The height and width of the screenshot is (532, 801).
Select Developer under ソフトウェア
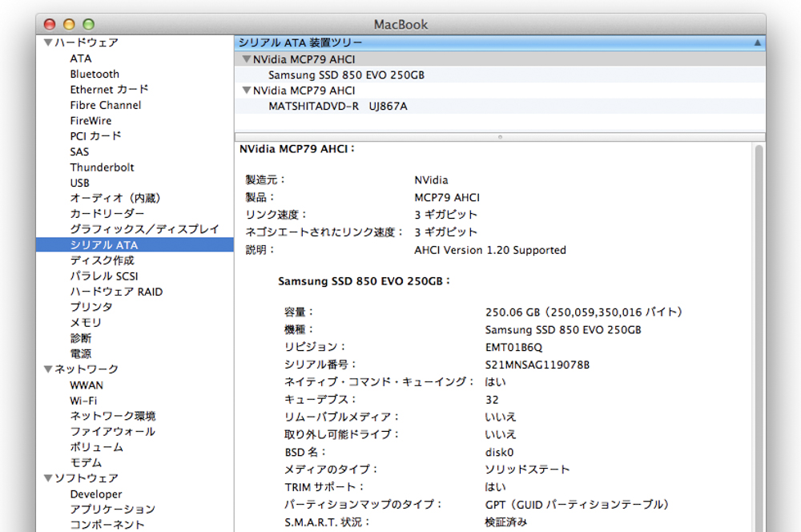96,494
